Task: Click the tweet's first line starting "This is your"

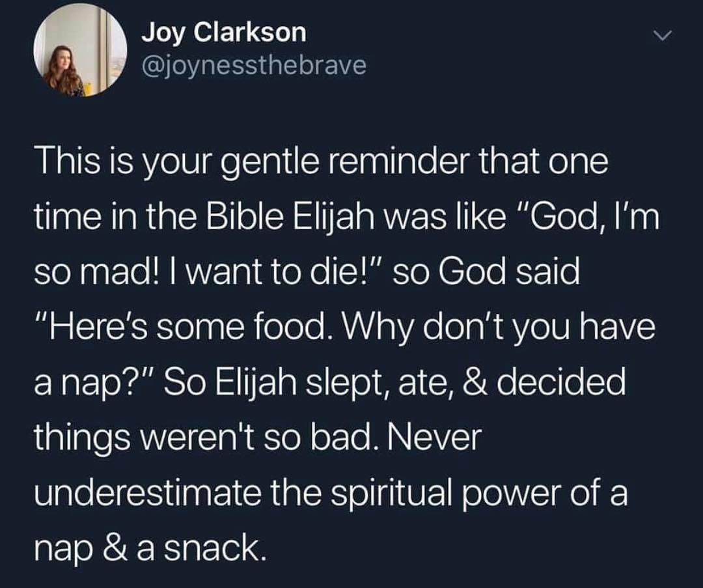Action: (x=321, y=163)
